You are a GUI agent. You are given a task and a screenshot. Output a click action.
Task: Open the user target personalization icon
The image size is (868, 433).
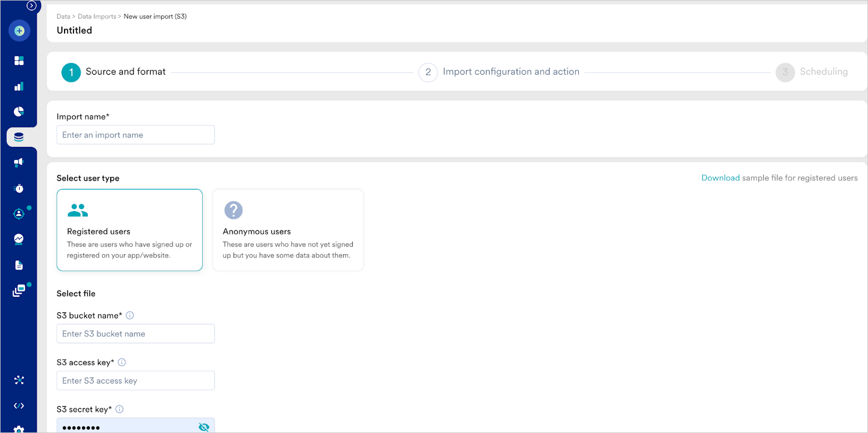(19, 214)
